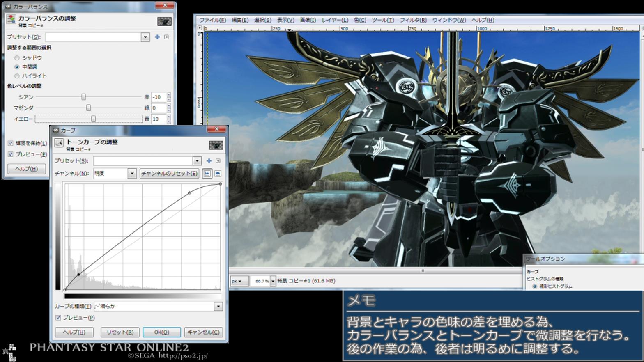This screenshot has height=362, width=644.
Task: Click Curves tool icon in dialog header
Action: coord(59,142)
